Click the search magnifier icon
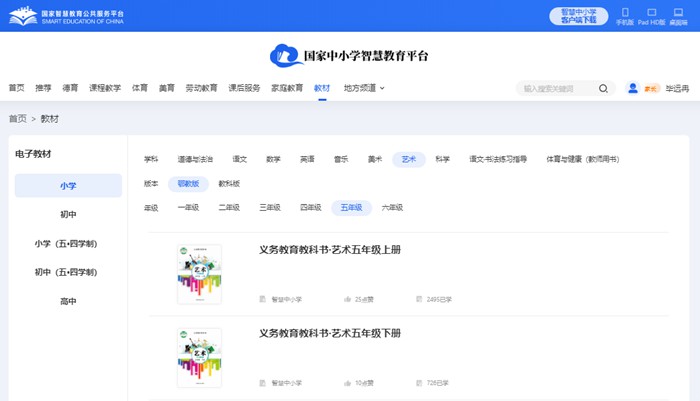700x401 pixels. 603,88
